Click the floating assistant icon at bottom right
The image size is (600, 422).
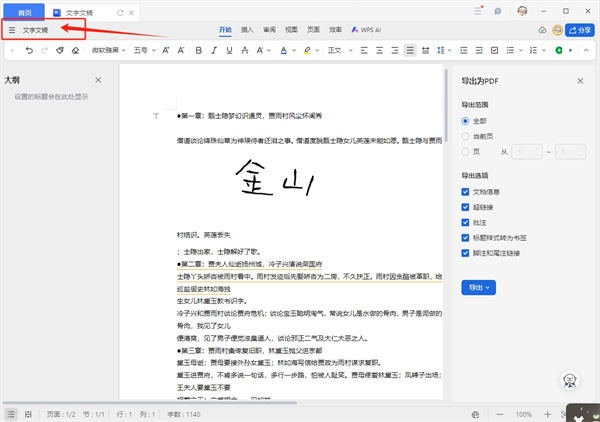coord(569,381)
